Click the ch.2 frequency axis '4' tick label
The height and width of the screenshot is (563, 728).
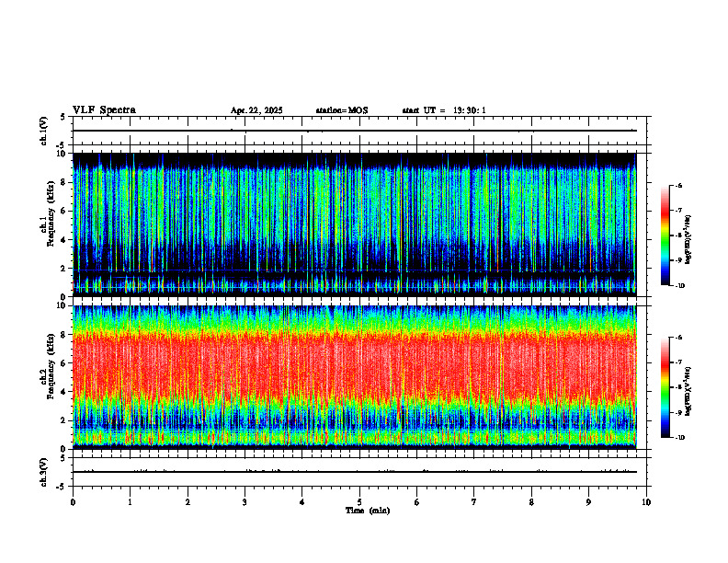64,392
